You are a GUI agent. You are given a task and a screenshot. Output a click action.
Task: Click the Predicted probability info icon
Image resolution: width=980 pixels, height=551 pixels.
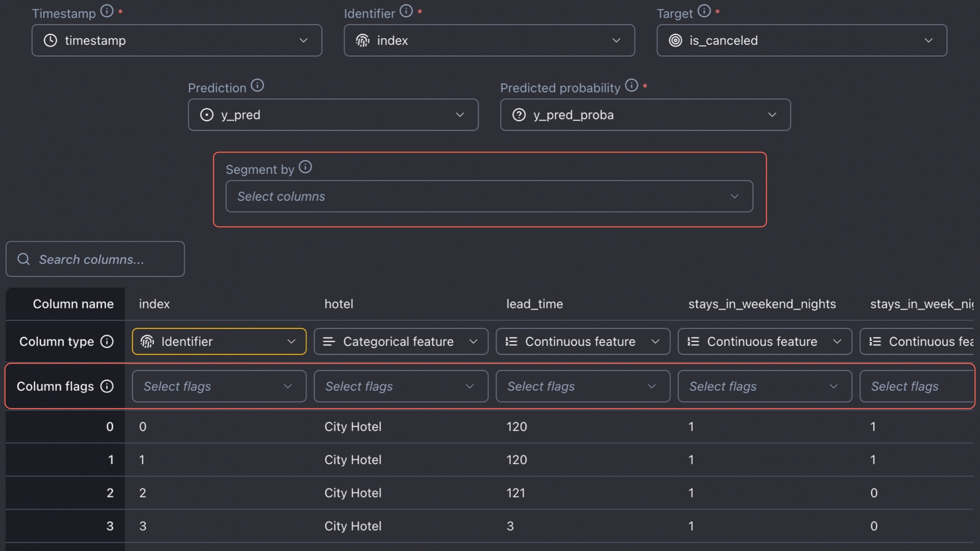[631, 86]
